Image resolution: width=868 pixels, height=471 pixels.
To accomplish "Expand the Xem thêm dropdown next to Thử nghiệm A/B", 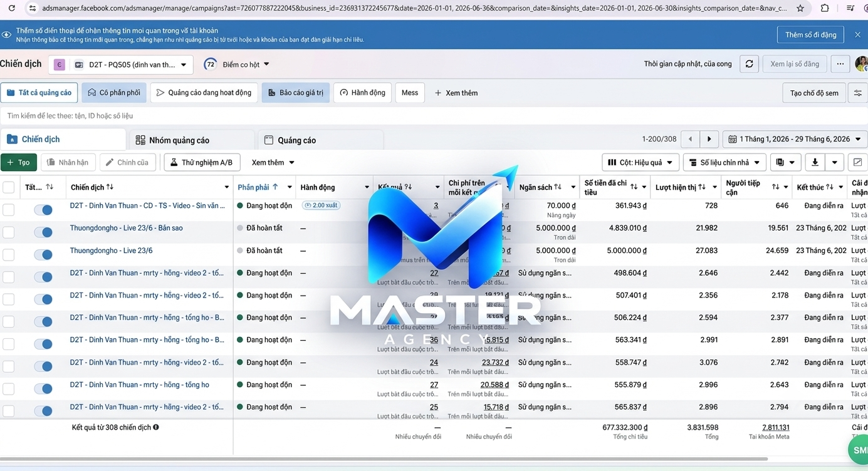I will coord(273,162).
